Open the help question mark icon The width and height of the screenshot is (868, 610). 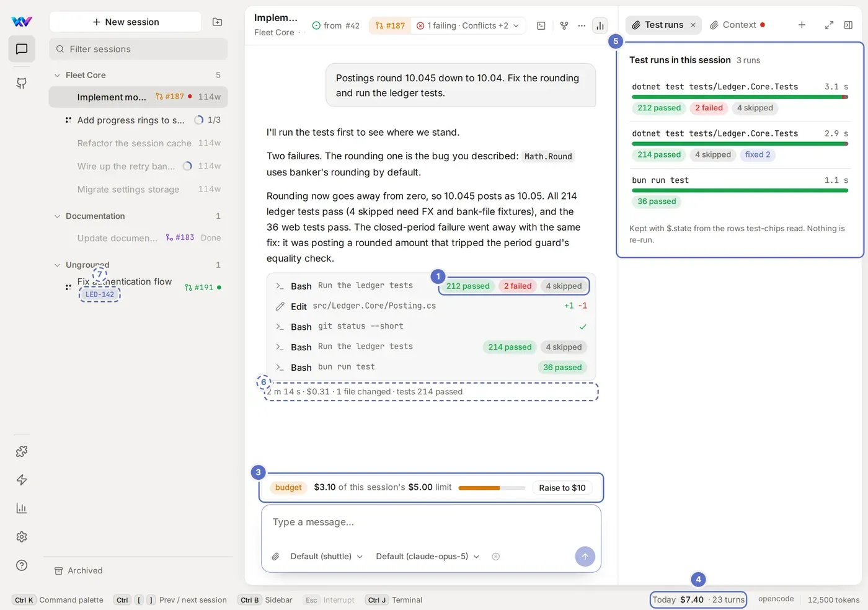tap(22, 565)
